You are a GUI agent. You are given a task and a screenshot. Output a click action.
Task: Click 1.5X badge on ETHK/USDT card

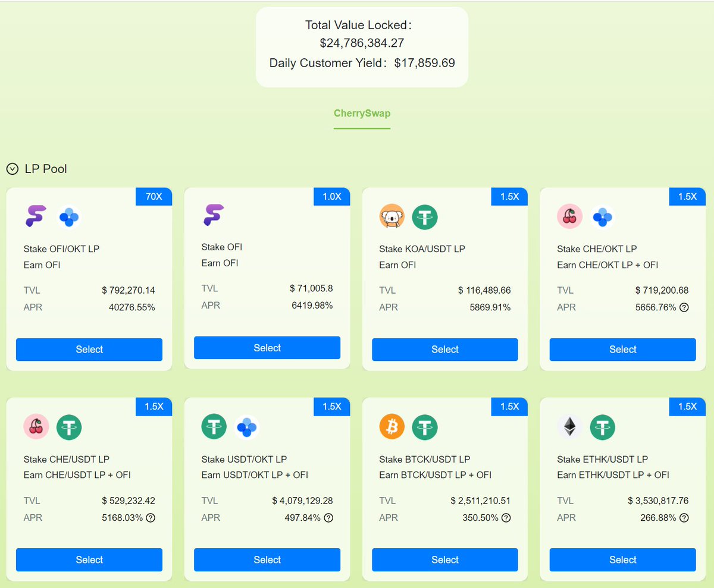coord(687,407)
